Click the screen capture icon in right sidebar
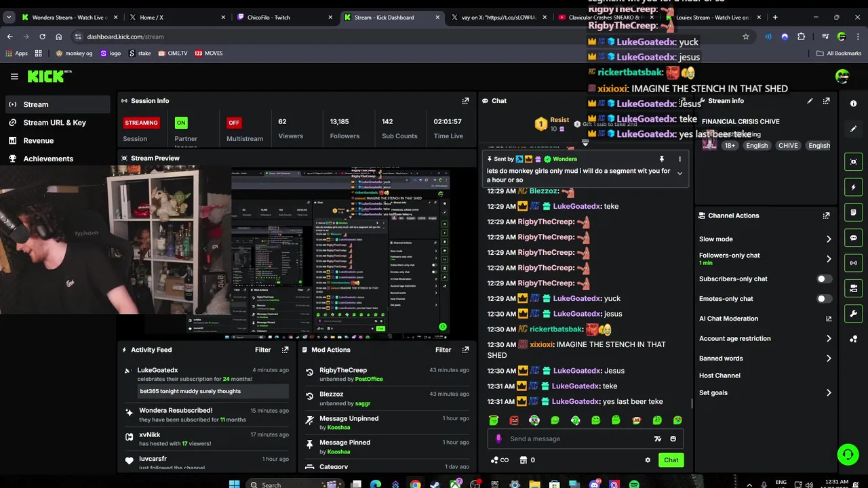The image size is (868, 488). tap(853, 161)
